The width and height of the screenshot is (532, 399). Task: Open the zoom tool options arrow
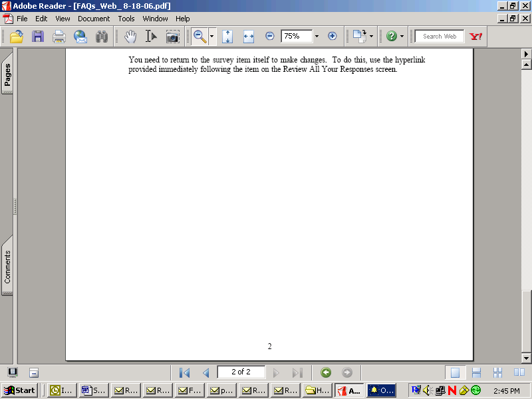point(211,37)
